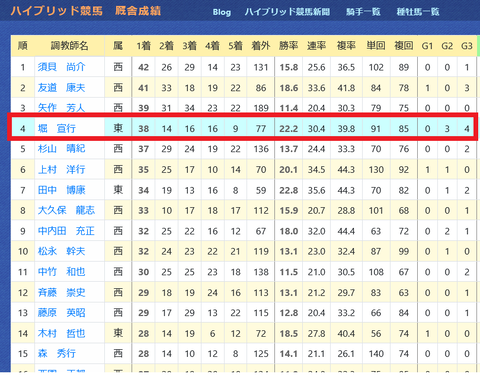Open the Blog link in header
The height and width of the screenshot is (380, 480).
(222, 12)
